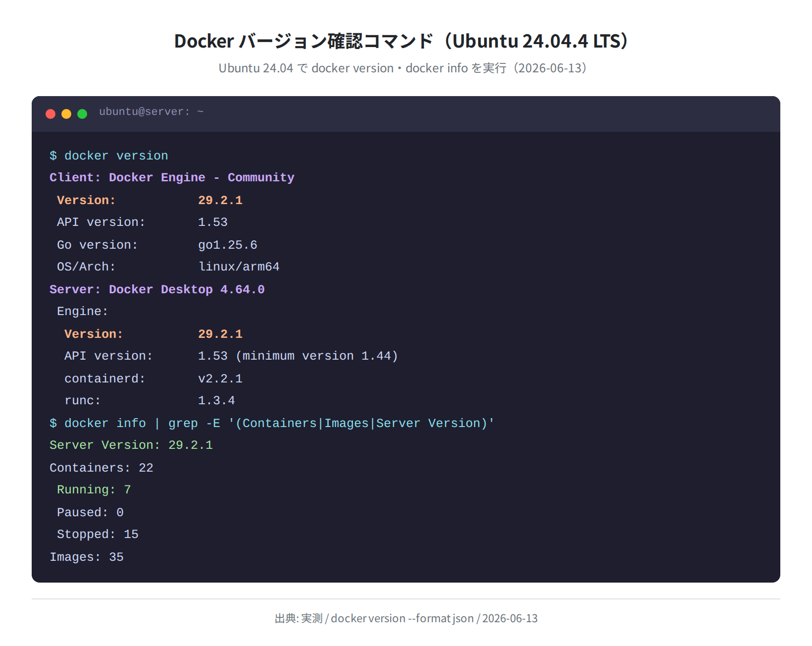Select the 'Server Version: 29.2.1' output line
The image size is (812, 646).
tap(131, 445)
